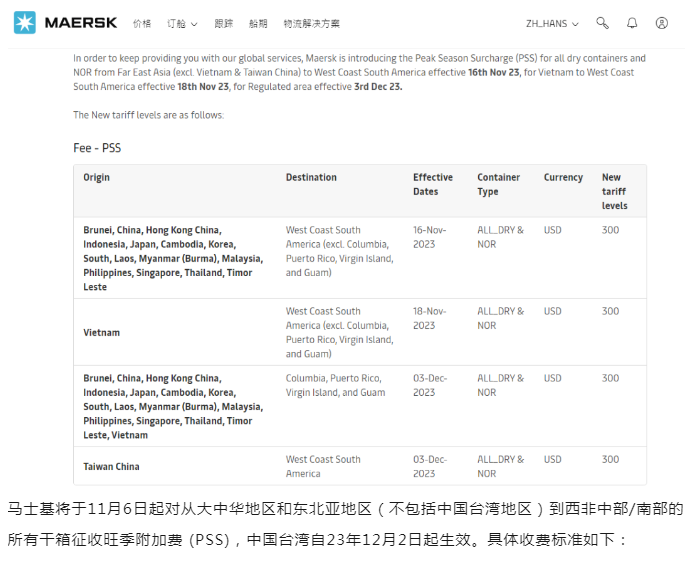Select the Vietnam origin cell
This screenshot has height=567, width=693.
click(102, 332)
